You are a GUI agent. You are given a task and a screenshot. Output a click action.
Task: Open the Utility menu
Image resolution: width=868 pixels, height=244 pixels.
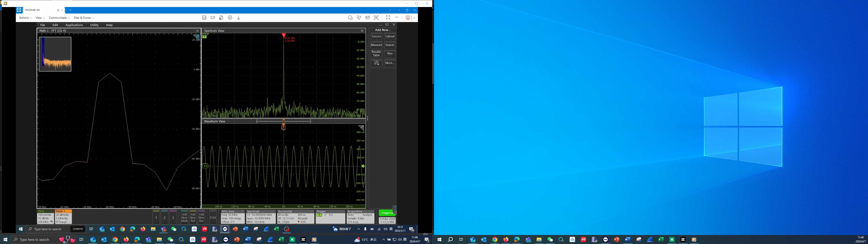[x=94, y=25]
